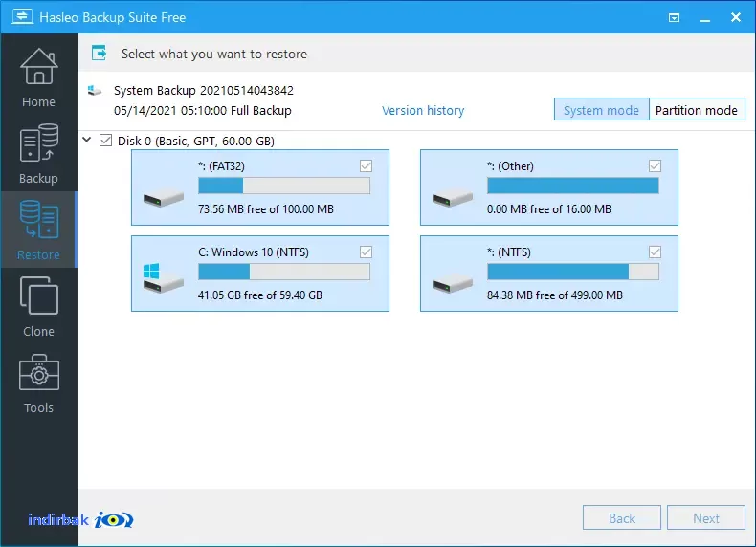
Task: Click the C: Windows 10 drive icon
Action: [164, 278]
